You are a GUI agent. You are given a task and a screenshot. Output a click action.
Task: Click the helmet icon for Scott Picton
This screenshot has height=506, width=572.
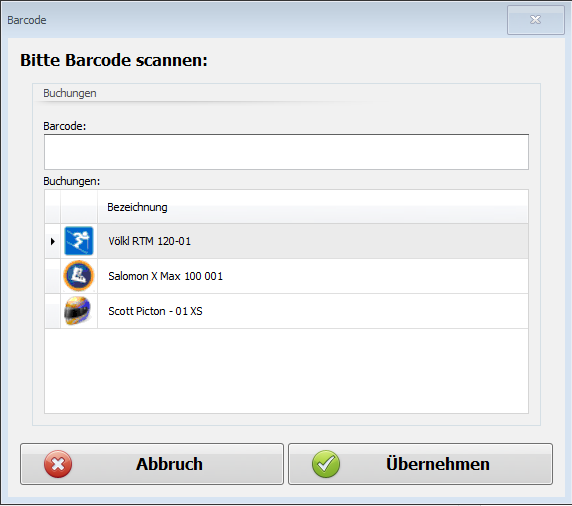(x=78, y=311)
